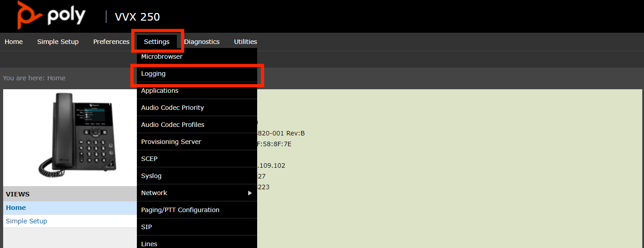
Task: Open the Network menu entry
Action: (197, 193)
